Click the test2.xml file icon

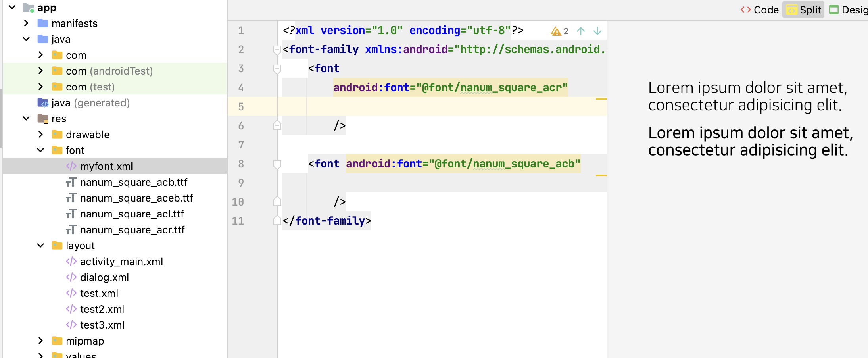pos(71,309)
